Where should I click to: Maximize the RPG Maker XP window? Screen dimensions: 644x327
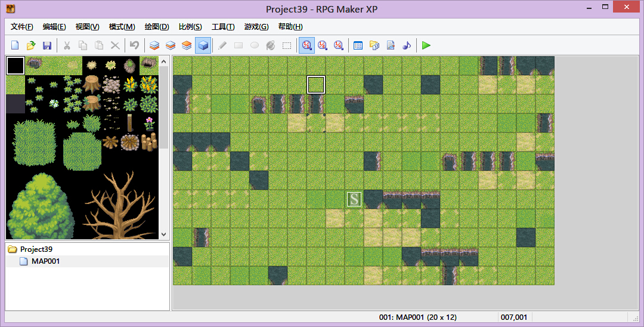[605, 7]
